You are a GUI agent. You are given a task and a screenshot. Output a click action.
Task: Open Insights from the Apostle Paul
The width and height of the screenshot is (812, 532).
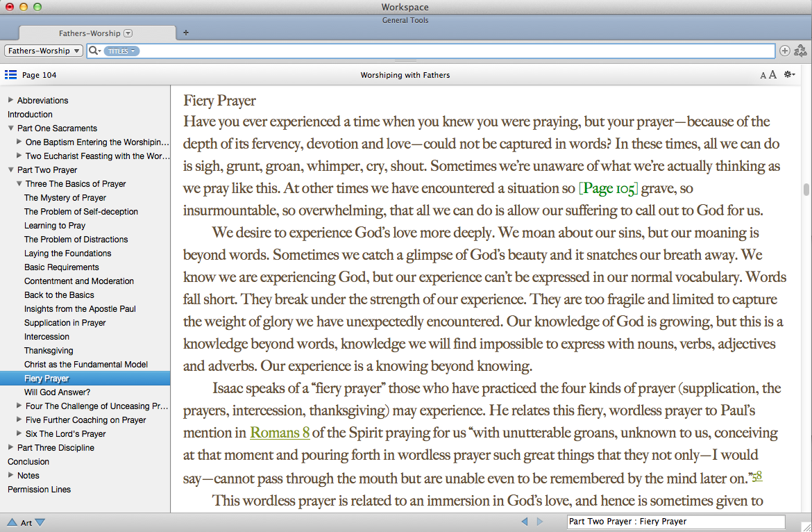[x=80, y=309]
